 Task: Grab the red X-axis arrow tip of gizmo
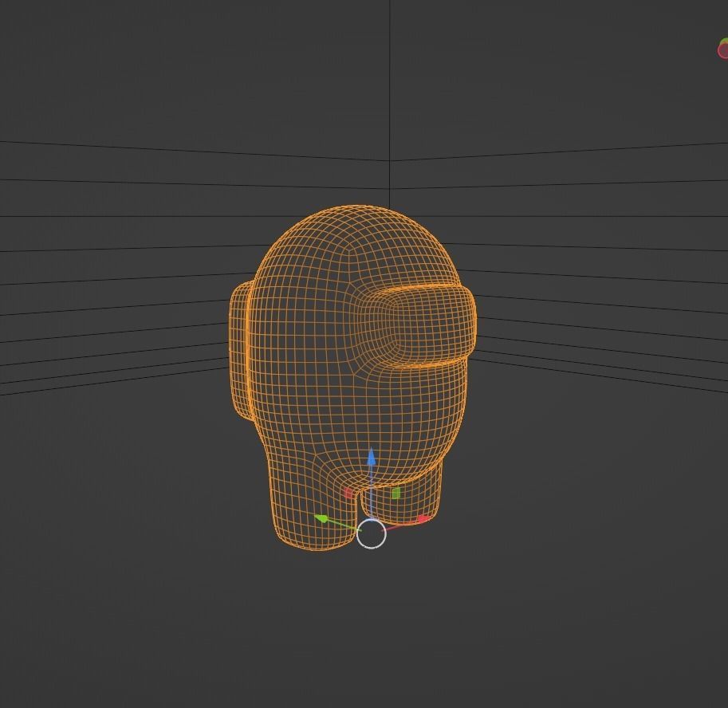point(423,519)
